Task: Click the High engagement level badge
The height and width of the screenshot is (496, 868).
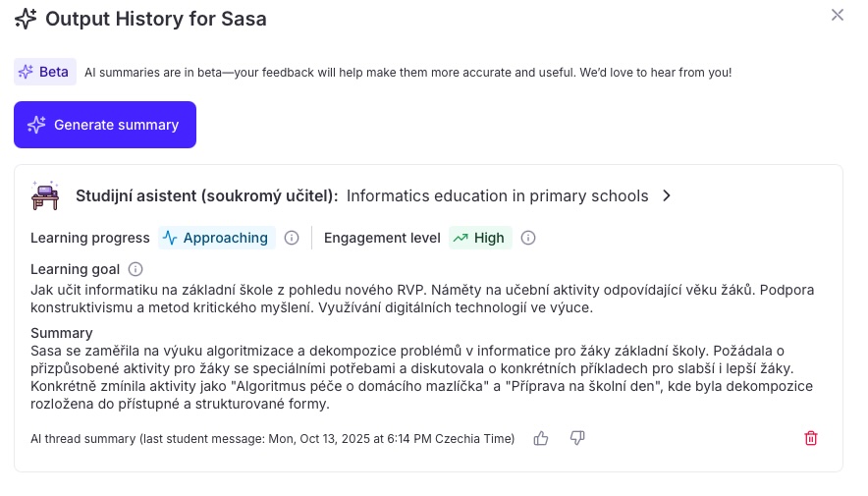Action: [480, 238]
